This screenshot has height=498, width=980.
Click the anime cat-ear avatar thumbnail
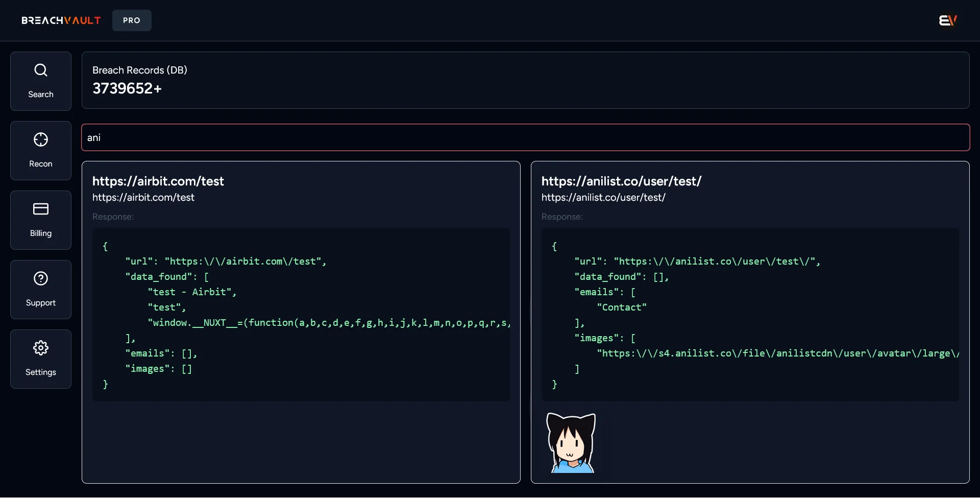571,443
